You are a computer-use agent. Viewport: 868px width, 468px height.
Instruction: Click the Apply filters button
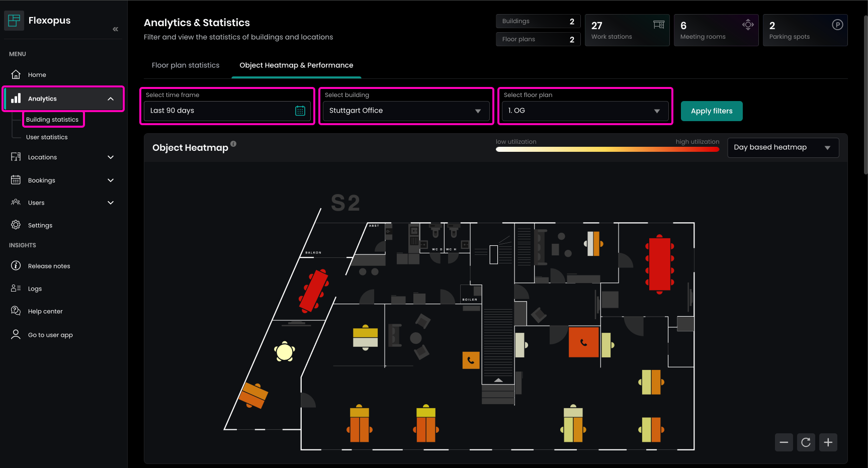711,111
